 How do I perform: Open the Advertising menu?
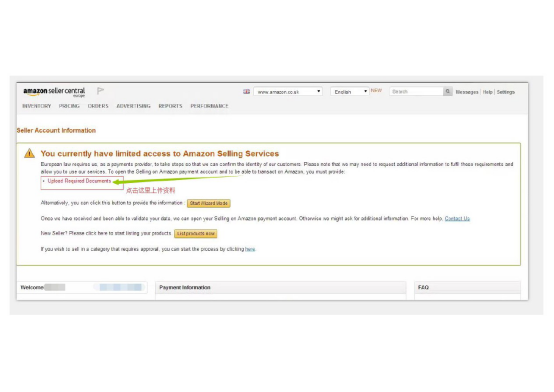(134, 106)
